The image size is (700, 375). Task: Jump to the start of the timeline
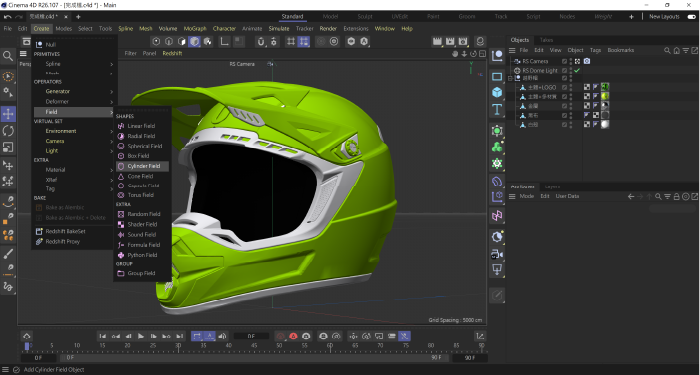pyautogui.click(x=102, y=336)
